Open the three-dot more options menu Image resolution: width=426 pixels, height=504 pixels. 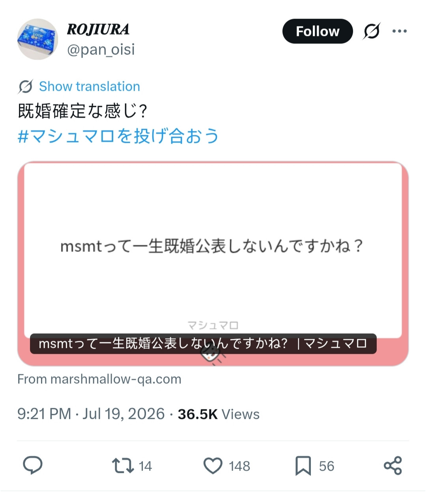pyautogui.click(x=400, y=31)
